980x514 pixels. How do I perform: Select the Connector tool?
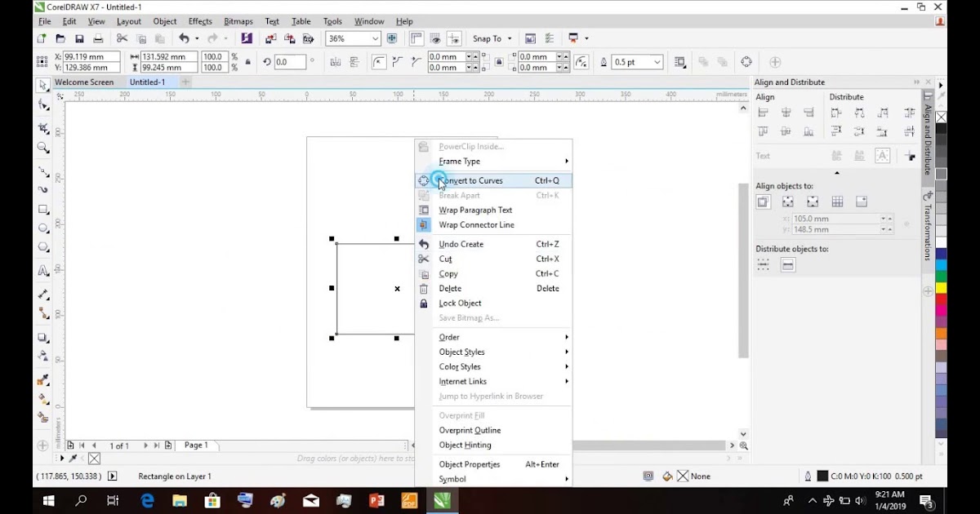click(43, 313)
